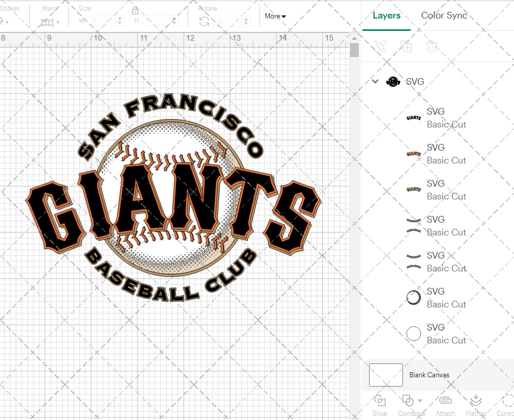This screenshot has width=514, height=420.
Task: Click the Width size input field
Action: (102, 21)
